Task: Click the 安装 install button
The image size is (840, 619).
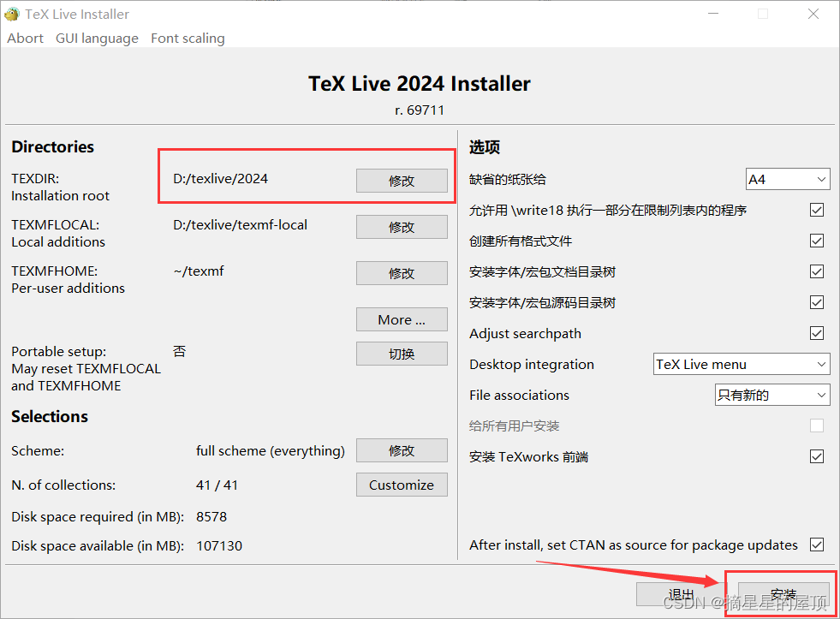Action: click(783, 594)
